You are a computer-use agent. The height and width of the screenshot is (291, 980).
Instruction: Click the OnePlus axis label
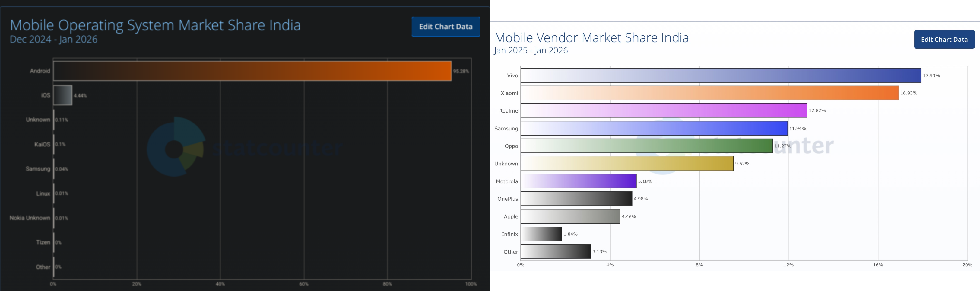point(508,199)
